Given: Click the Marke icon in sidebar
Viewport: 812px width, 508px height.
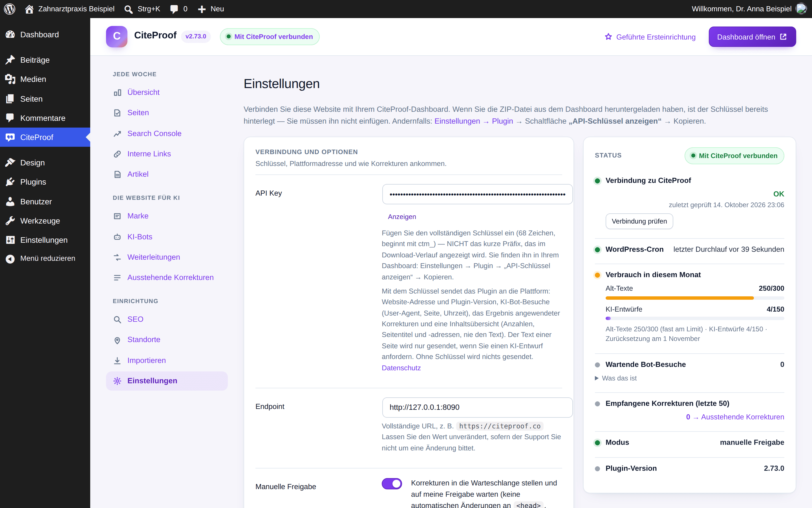Looking at the screenshot, I should pos(117,216).
